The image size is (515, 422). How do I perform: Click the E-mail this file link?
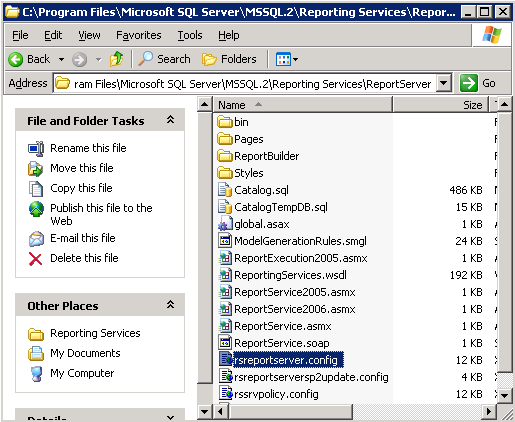coord(83,238)
